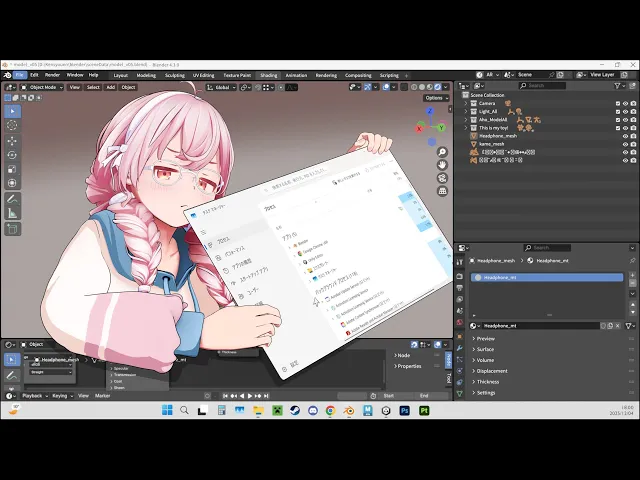
Task: Expand the Settings panel
Action: [486, 393]
